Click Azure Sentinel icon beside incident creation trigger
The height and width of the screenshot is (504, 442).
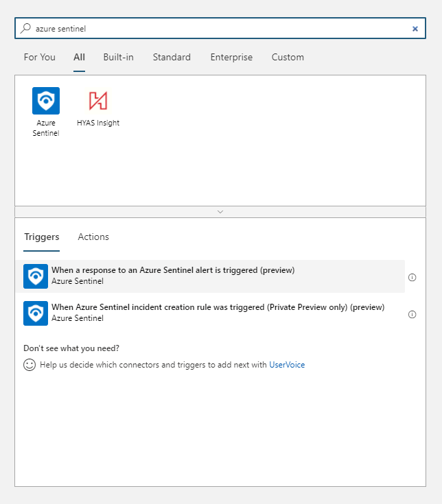pyautogui.click(x=36, y=313)
